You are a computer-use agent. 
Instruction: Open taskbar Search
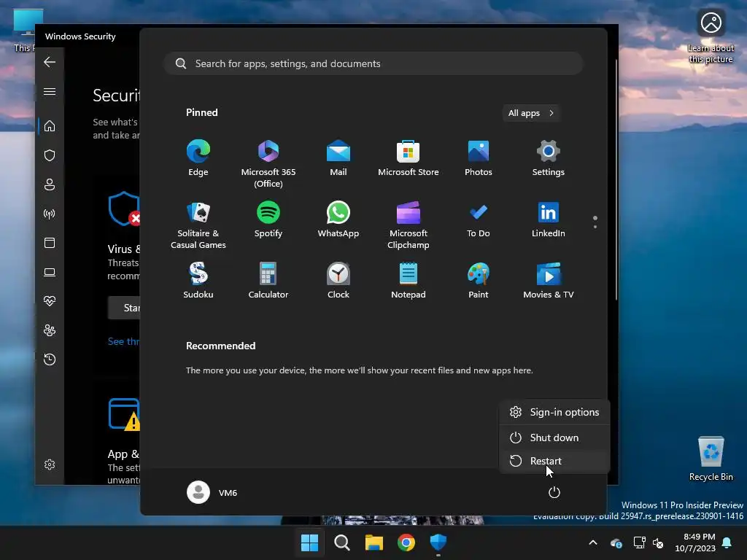341,542
